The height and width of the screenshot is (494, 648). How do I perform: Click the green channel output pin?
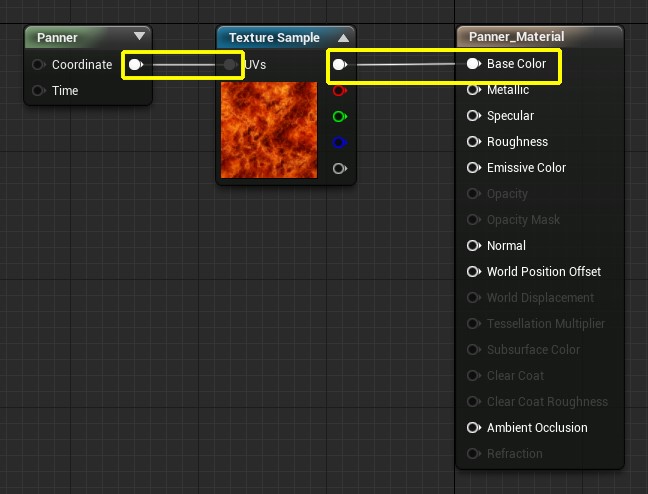point(340,117)
